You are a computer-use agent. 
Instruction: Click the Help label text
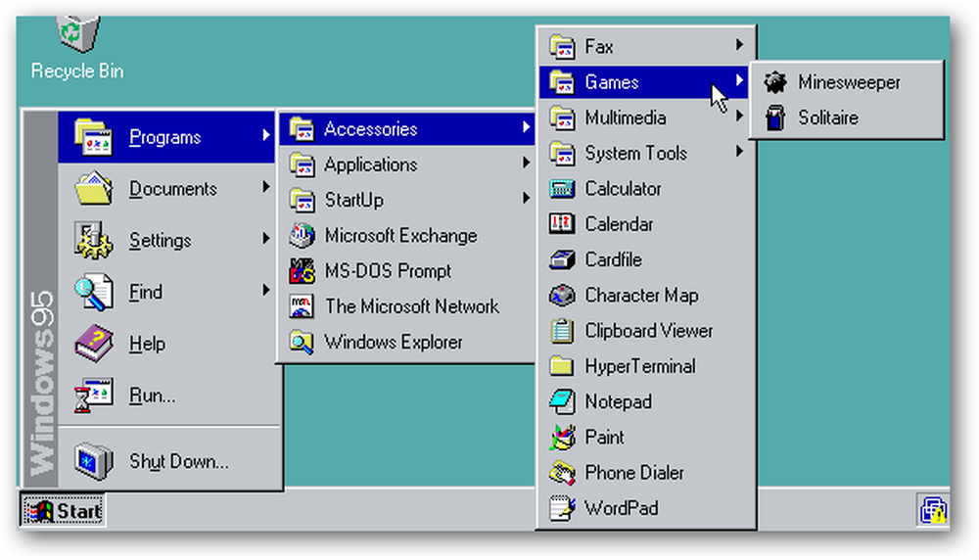tap(148, 344)
